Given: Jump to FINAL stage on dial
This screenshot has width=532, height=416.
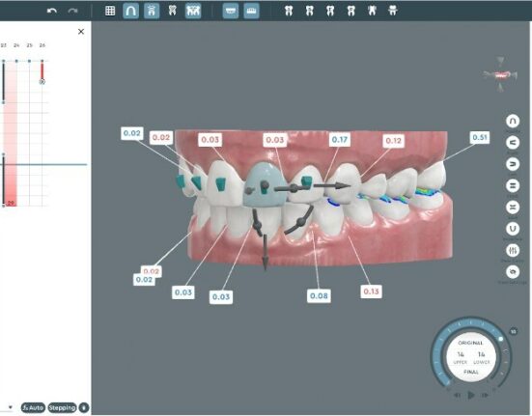Looking at the screenshot, I should [471, 372].
